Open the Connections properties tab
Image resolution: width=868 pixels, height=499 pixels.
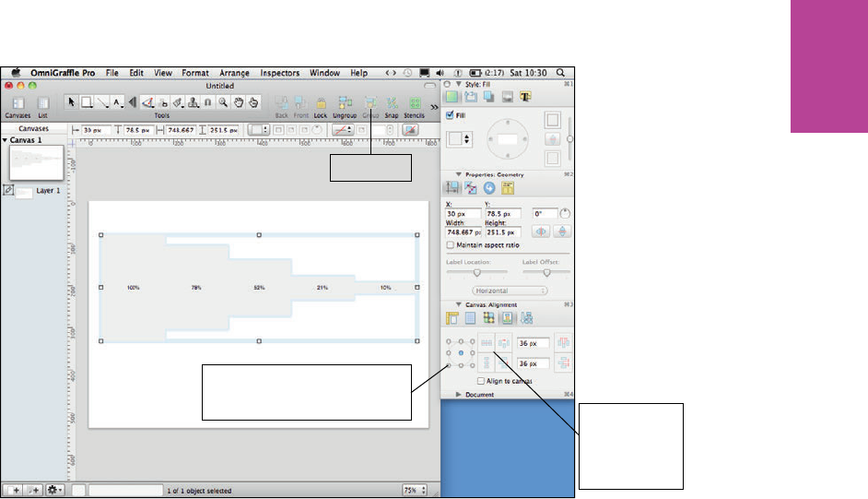[471, 188]
